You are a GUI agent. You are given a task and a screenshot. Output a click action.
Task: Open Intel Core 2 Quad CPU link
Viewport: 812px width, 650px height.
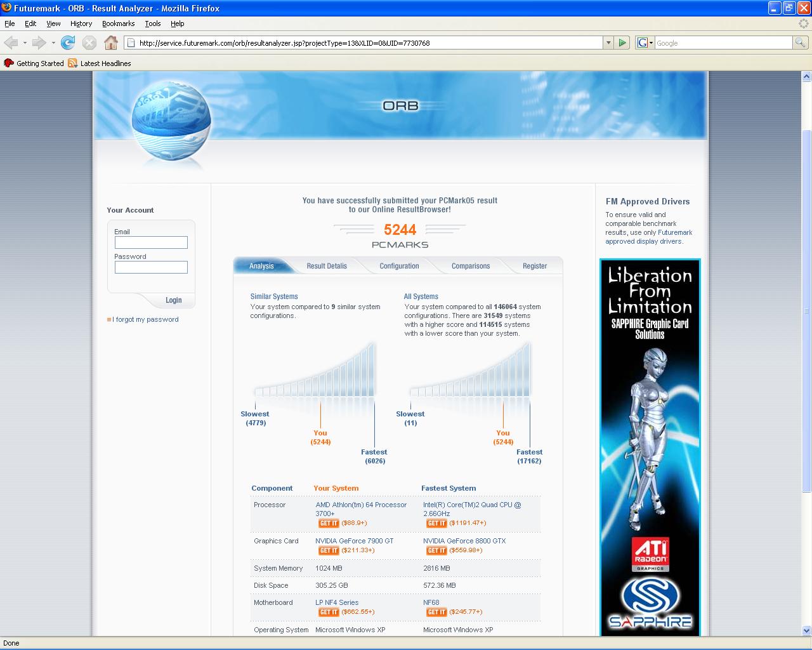[472, 509]
